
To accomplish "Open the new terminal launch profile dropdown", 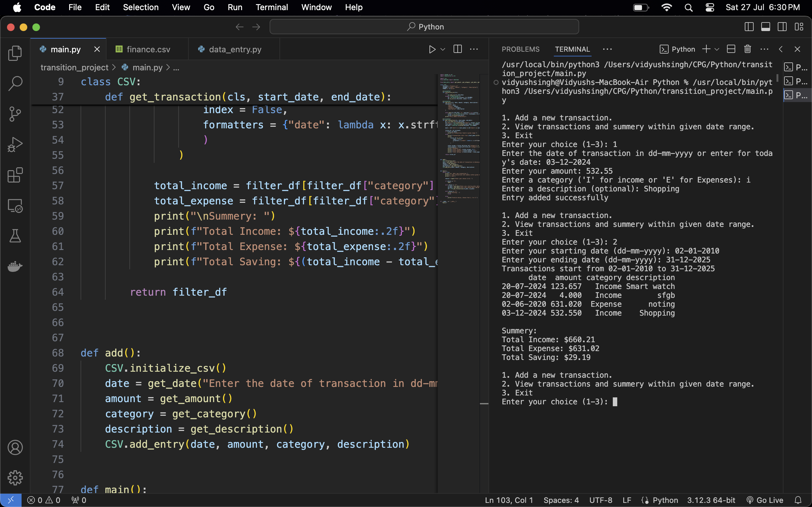I will [x=717, y=49].
